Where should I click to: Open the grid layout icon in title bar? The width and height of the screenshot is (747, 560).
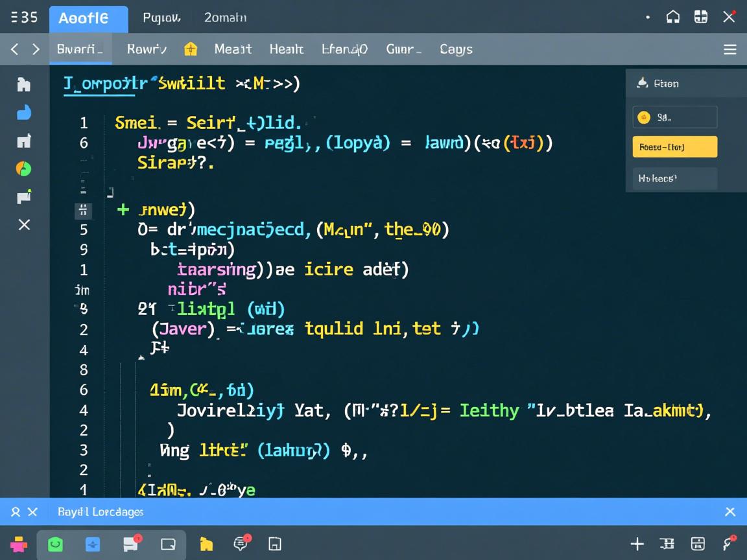click(701, 17)
